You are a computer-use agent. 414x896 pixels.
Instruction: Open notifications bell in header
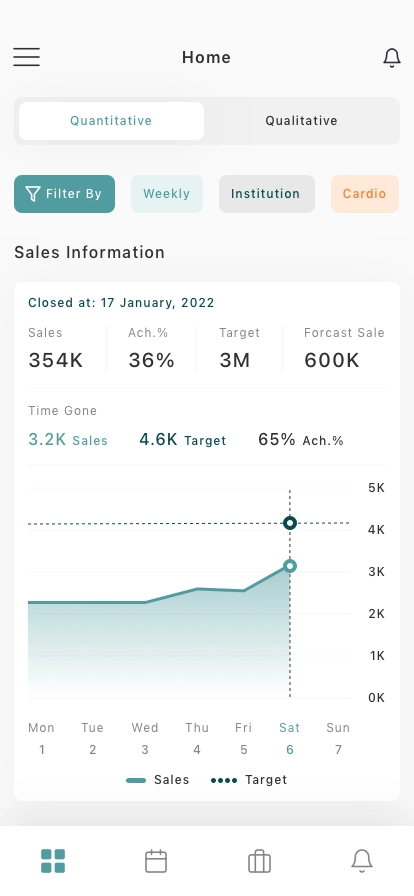(x=392, y=58)
